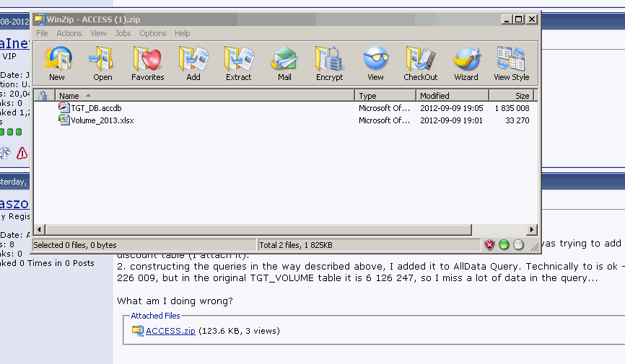Sort file list by Type column header
The height and width of the screenshot is (364, 625).
(x=385, y=96)
